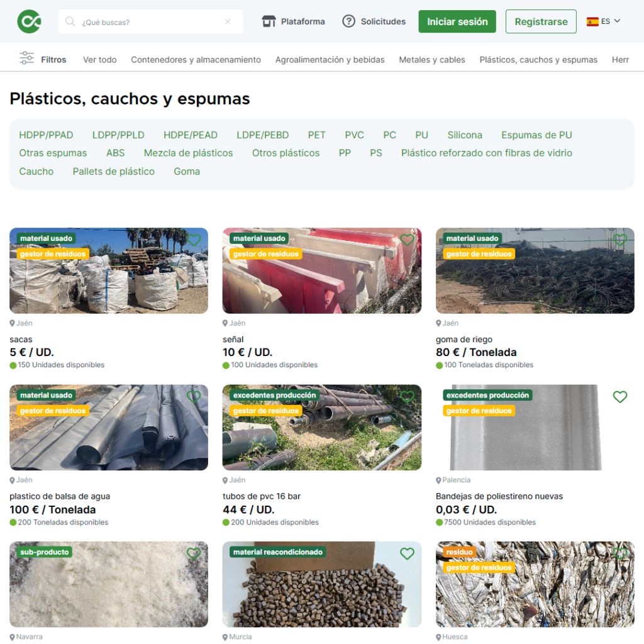The height and width of the screenshot is (644, 644).
Task: Clear search with the X icon
Action: point(228,21)
